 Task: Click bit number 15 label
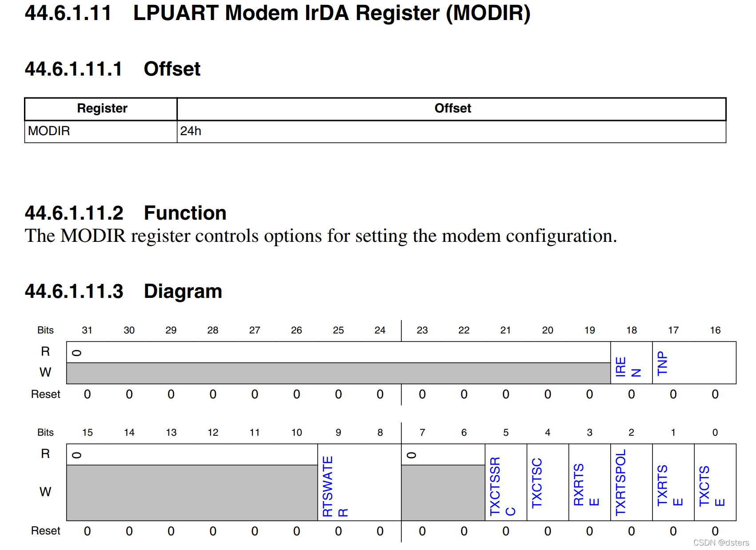click(88, 433)
